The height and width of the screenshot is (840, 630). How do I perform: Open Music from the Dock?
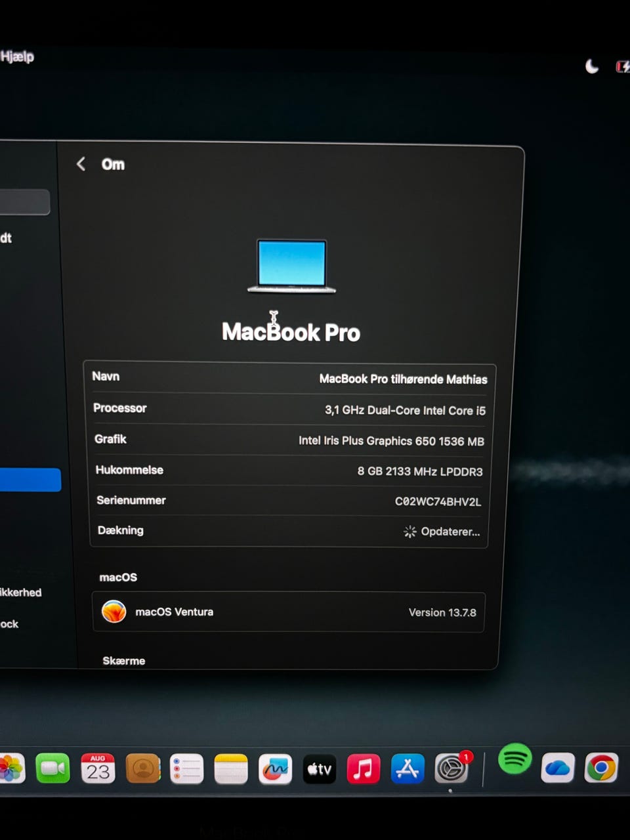pyautogui.click(x=364, y=769)
